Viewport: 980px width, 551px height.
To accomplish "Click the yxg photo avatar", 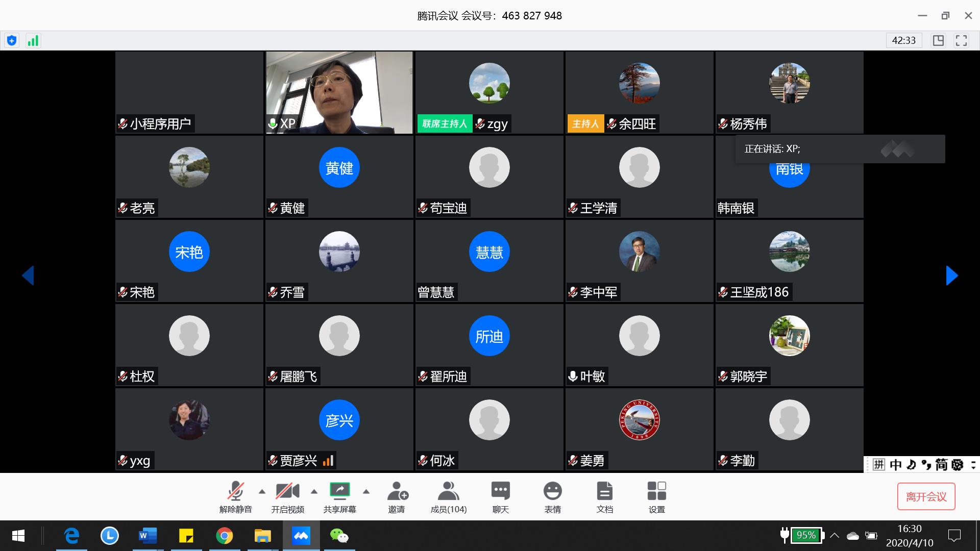I will (x=189, y=420).
